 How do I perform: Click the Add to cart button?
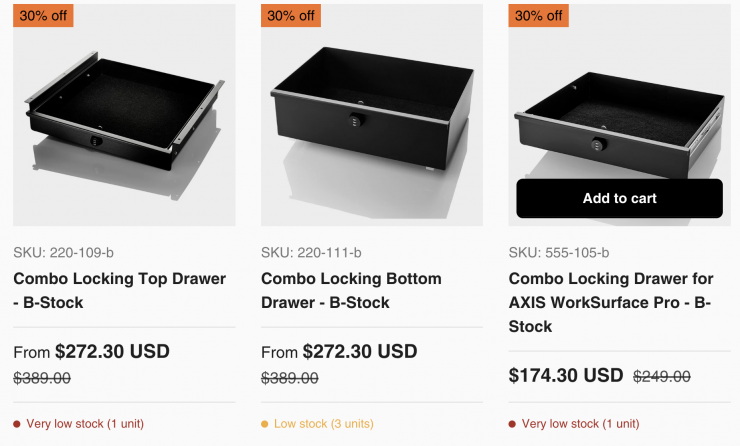point(619,198)
